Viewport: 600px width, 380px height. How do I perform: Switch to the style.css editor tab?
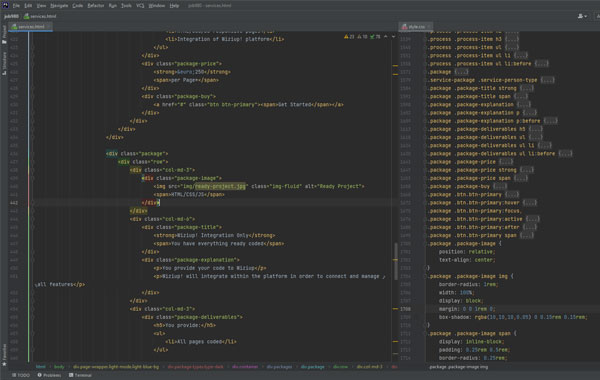point(416,27)
